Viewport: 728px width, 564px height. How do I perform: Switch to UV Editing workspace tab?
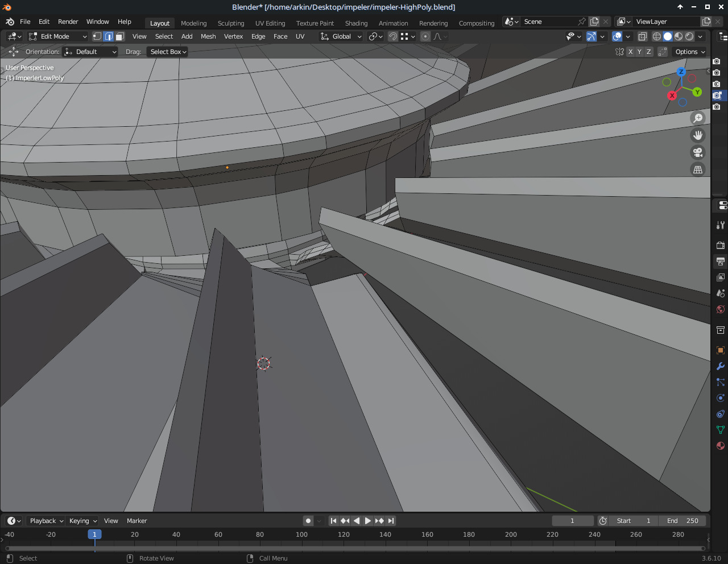click(x=270, y=23)
